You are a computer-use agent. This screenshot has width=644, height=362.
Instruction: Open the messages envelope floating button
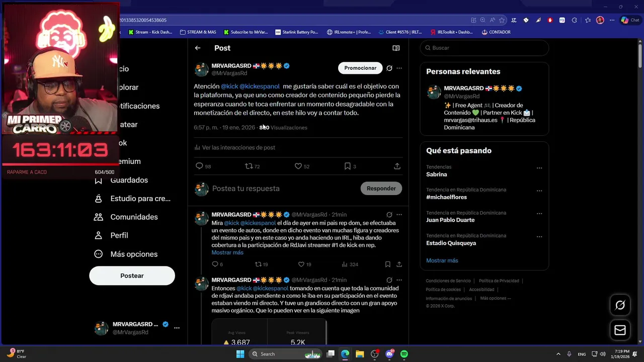620,330
